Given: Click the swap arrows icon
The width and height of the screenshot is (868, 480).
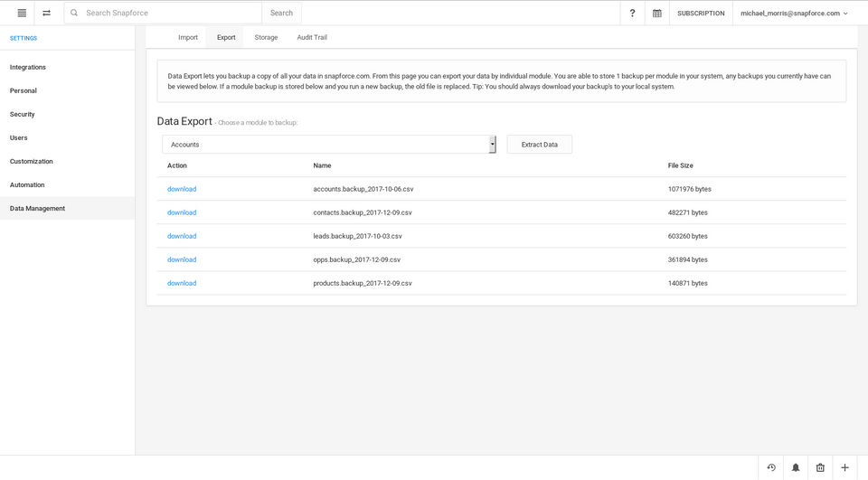Looking at the screenshot, I should click(x=46, y=13).
